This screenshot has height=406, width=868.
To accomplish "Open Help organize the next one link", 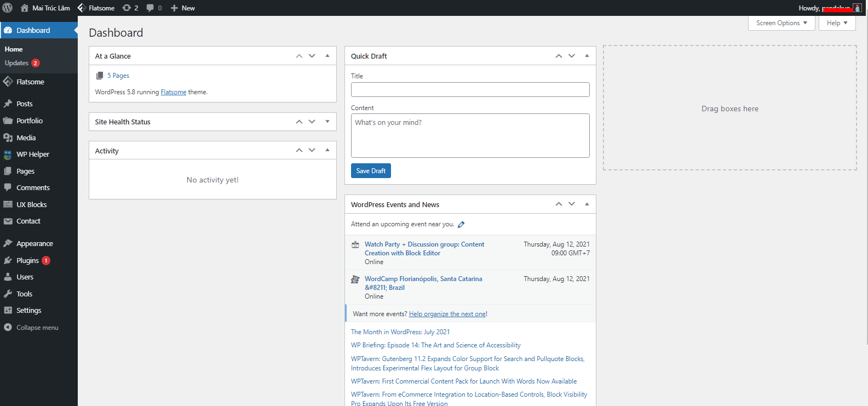I will click(447, 314).
